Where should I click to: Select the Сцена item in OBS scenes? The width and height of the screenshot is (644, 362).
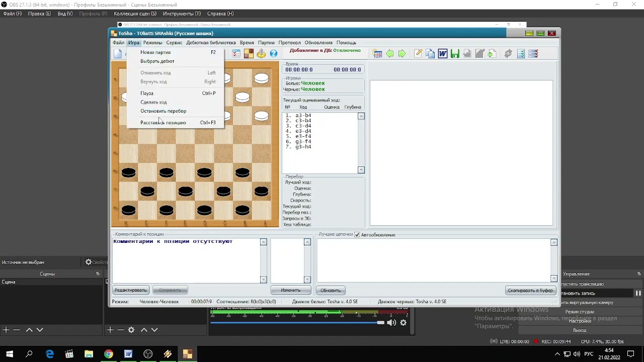click(51, 282)
